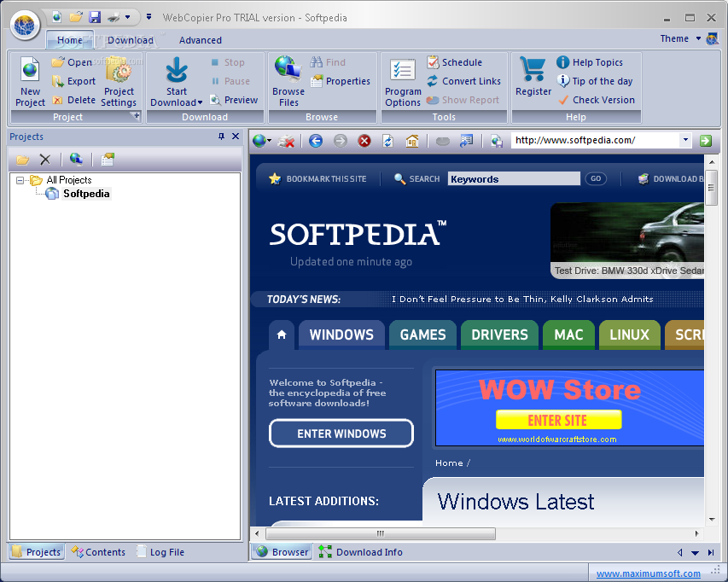This screenshot has width=728, height=582.
Task: Select the Log File bottom tab
Action: (160, 552)
